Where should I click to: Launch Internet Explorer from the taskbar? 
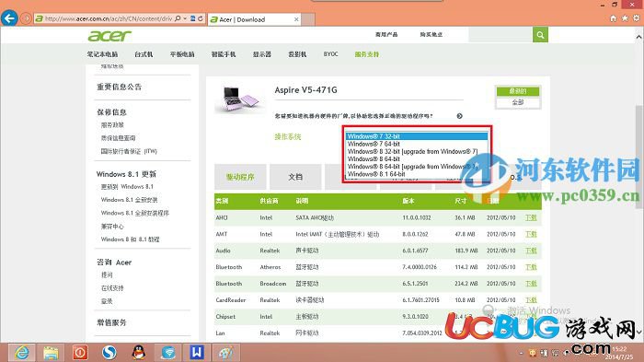pos(22,353)
